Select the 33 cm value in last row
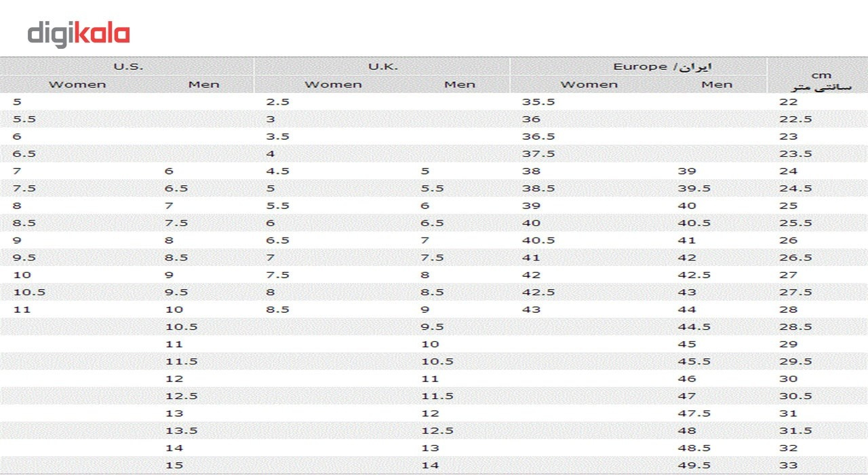 pyautogui.click(x=788, y=465)
